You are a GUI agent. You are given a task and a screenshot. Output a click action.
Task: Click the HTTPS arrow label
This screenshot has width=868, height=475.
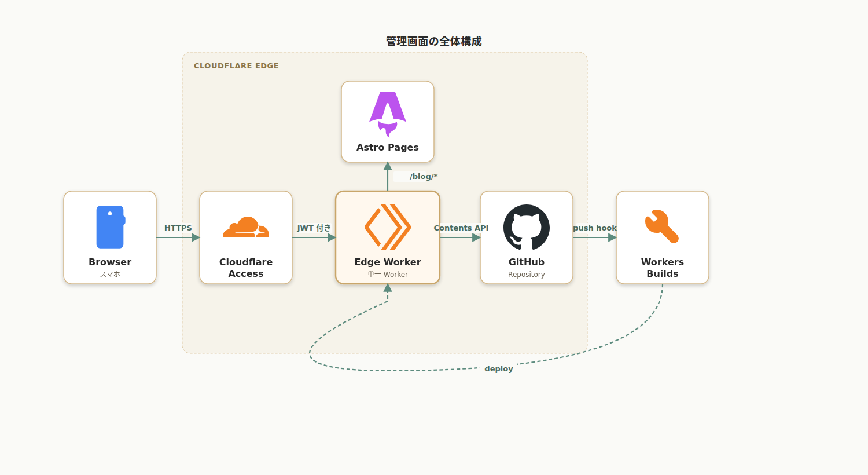pyautogui.click(x=178, y=228)
